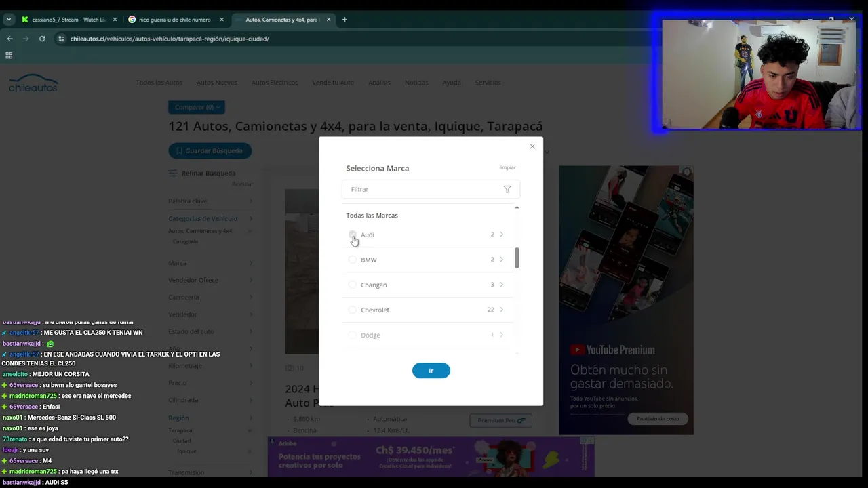Click the Tarapacá region sub-item

pos(180,430)
